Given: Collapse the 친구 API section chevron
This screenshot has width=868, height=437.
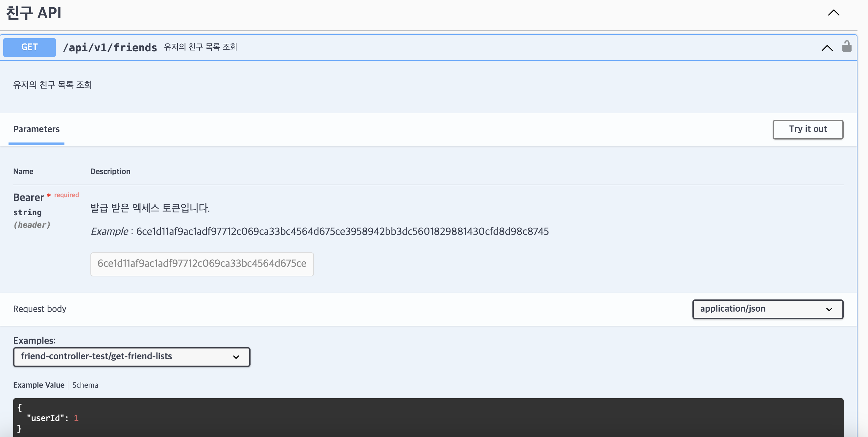Looking at the screenshot, I should (x=833, y=13).
